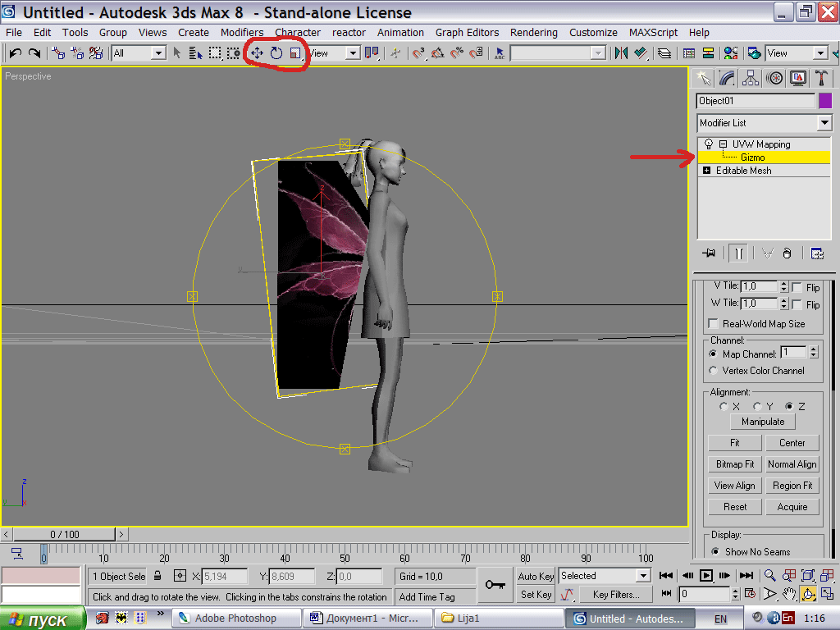Click the purple object color swatch
Screen dimensions: 840x630
click(825, 101)
